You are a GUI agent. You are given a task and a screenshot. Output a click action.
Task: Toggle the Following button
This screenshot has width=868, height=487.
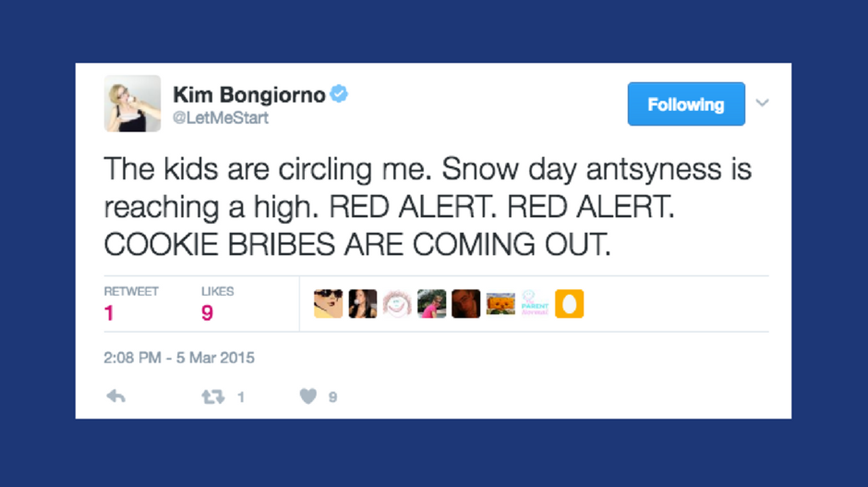click(x=686, y=104)
